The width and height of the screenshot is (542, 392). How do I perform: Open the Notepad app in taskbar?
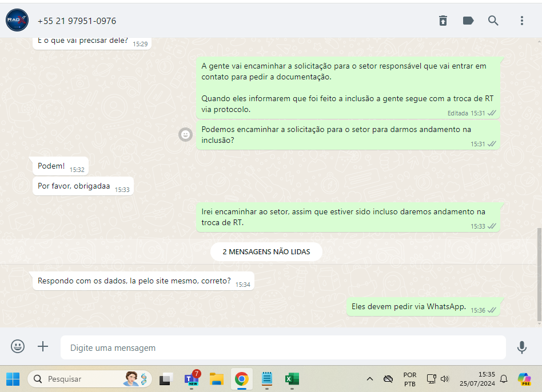pos(267,379)
